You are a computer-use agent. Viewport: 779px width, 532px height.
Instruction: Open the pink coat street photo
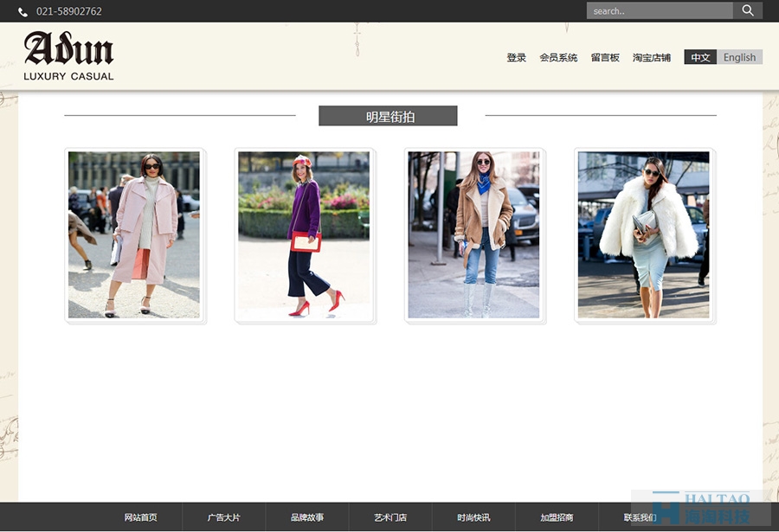[134, 235]
